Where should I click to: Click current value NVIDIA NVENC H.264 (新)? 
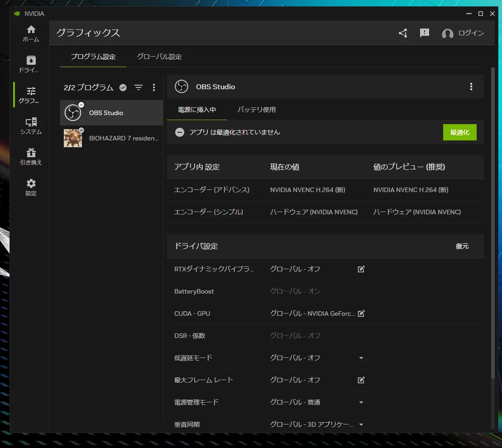point(307,190)
